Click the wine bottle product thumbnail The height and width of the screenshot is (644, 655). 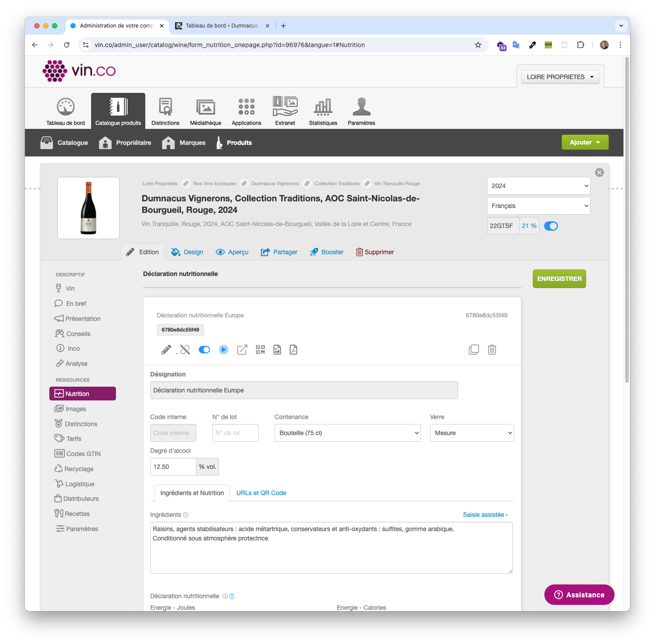click(x=88, y=208)
